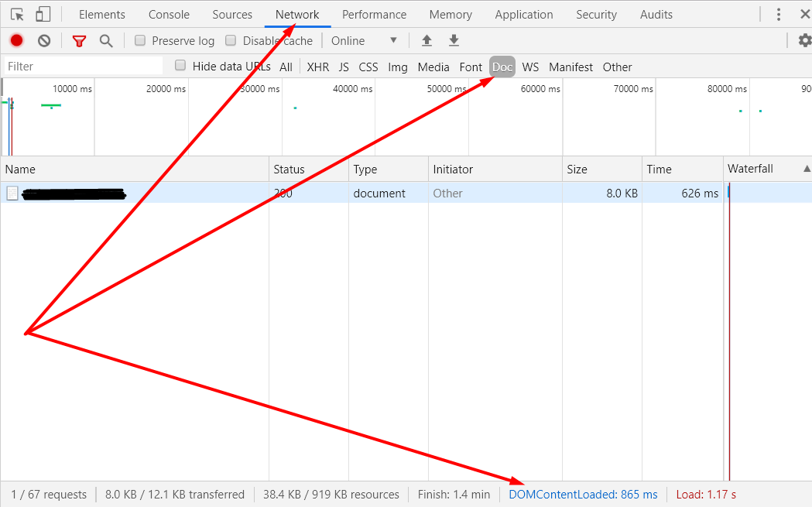Open the DevTools three-dot menu
The width and height of the screenshot is (812, 507).
pos(779,15)
